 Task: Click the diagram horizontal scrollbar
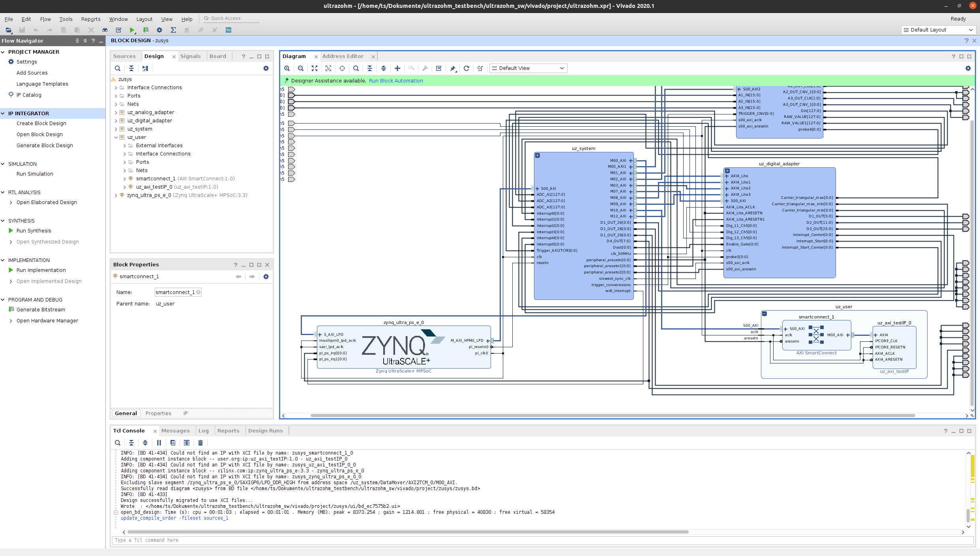point(612,416)
